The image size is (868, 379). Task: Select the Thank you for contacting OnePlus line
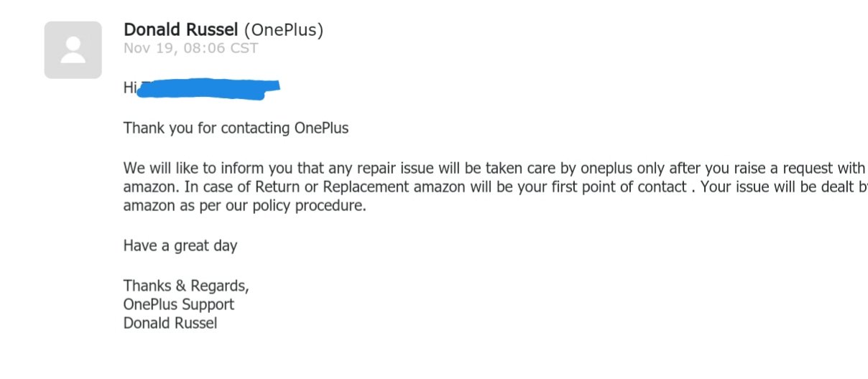click(236, 128)
